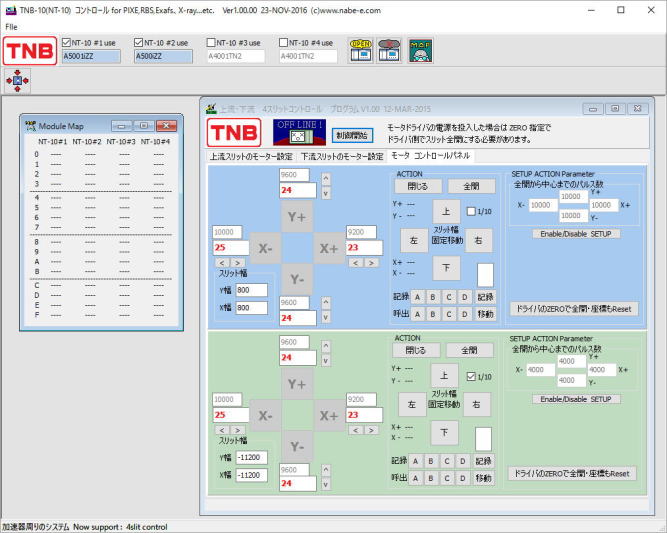The image size is (667, 533).
Task: Switch to 上流スリットのモーター設定 tab
Action: 251,157
